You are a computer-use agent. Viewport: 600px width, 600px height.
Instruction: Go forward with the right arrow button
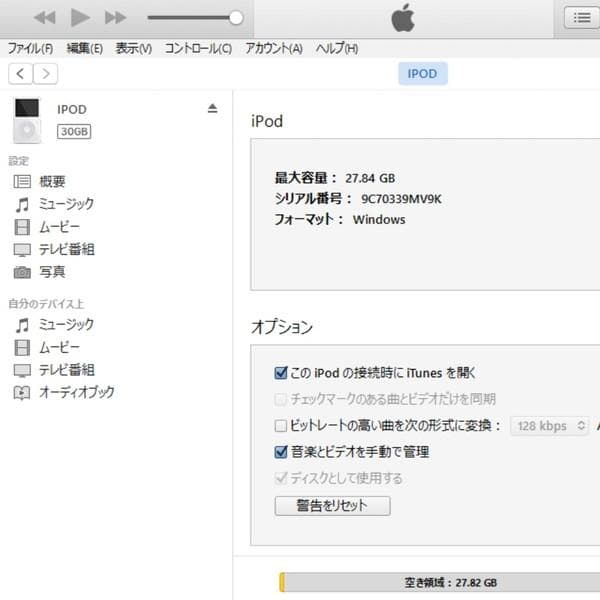tap(46, 73)
